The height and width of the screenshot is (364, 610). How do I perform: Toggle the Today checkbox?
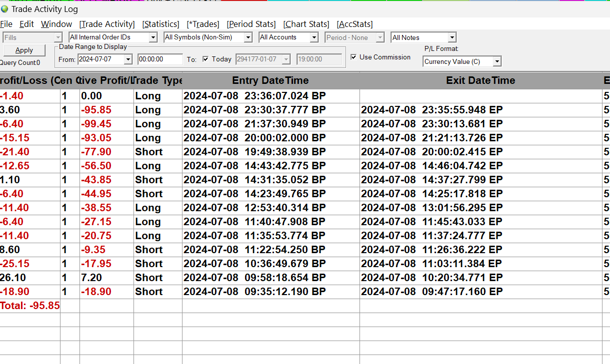[205, 59]
